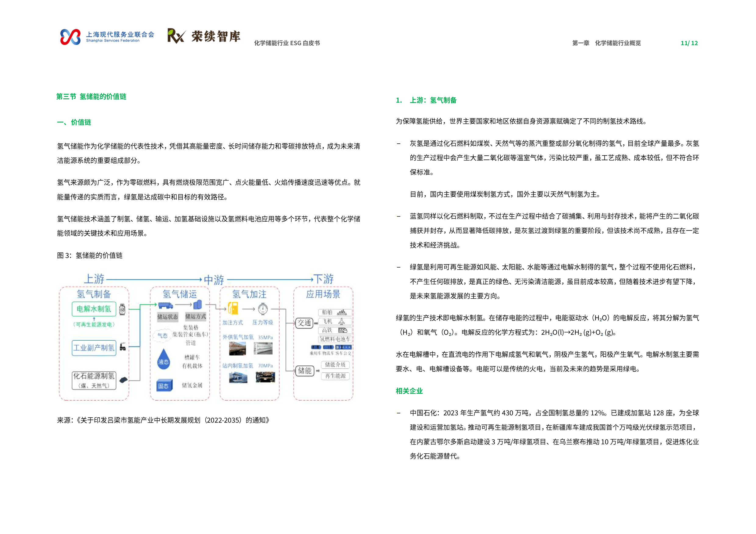Click the electrolyzer icon beside 电解水制氢

(x=122, y=309)
